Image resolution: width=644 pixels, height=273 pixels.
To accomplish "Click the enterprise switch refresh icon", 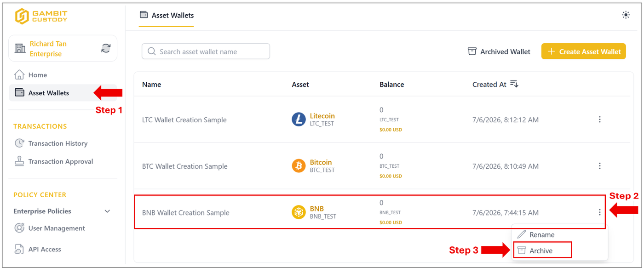I will [x=106, y=48].
